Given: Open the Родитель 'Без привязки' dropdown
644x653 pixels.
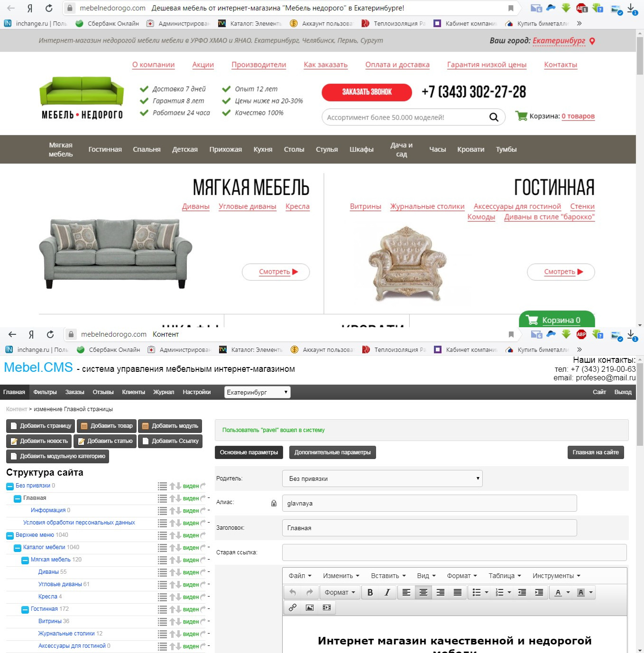Looking at the screenshot, I should [382, 478].
